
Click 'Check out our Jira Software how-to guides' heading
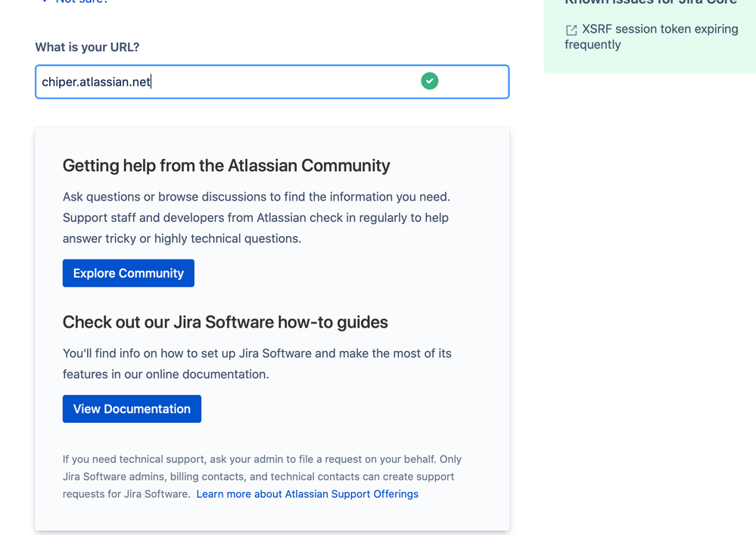pos(226,322)
